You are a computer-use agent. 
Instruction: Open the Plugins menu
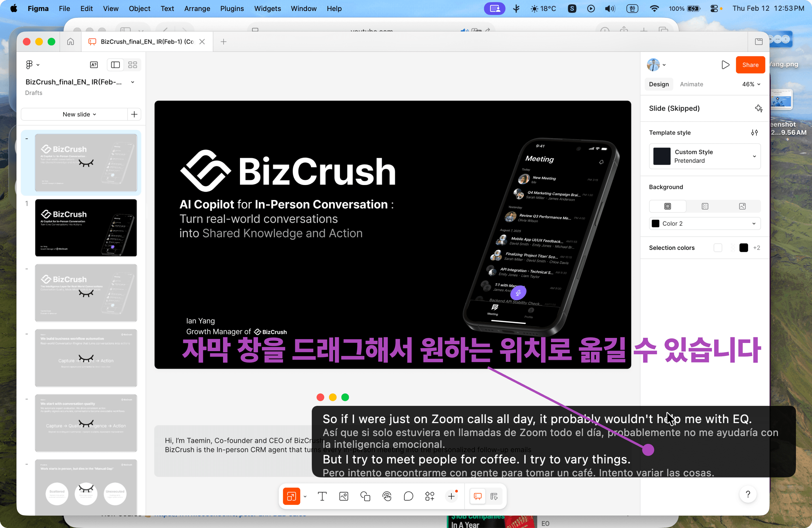[x=232, y=8]
